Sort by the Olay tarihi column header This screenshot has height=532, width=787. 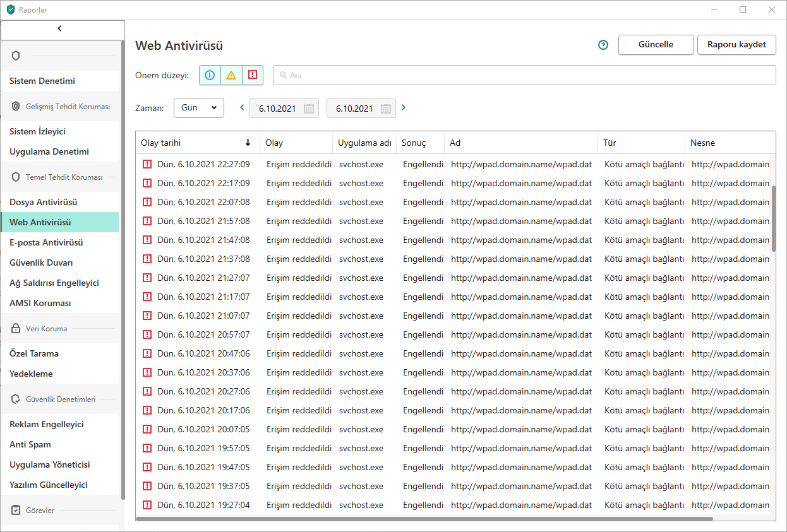pyautogui.click(x=196, y=143)
